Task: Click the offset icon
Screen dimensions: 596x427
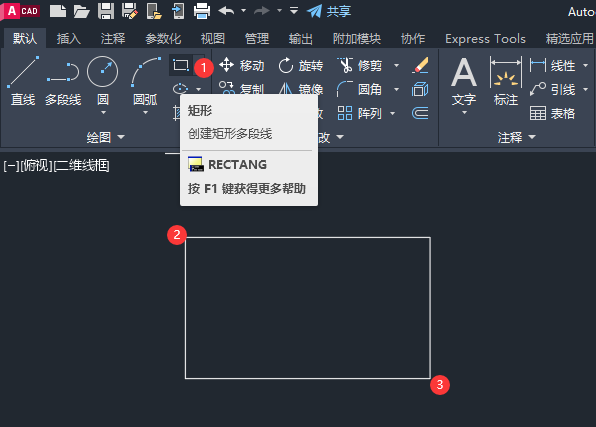Action: point(420,113)
